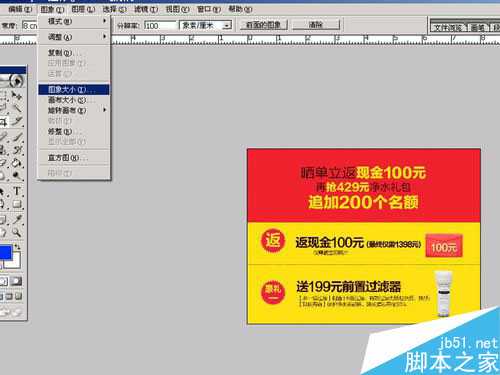
Task: Switch to Standard editing mode
Action: (x=3, y=281)
